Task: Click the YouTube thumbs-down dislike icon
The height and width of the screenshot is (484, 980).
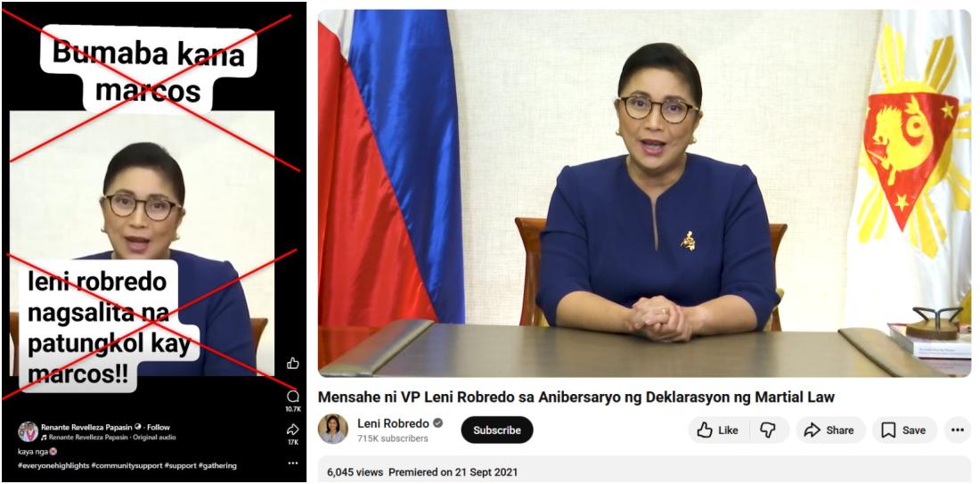Action: pos(767,431)
